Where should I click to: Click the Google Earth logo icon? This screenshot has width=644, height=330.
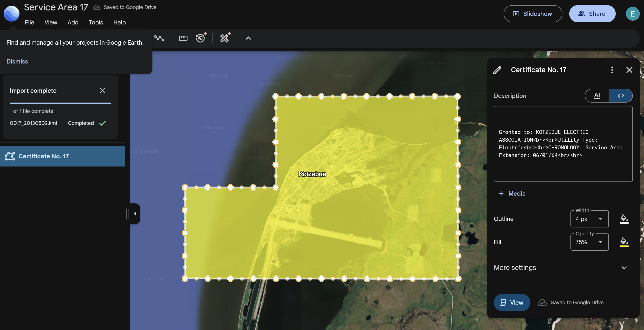(12, 13)
